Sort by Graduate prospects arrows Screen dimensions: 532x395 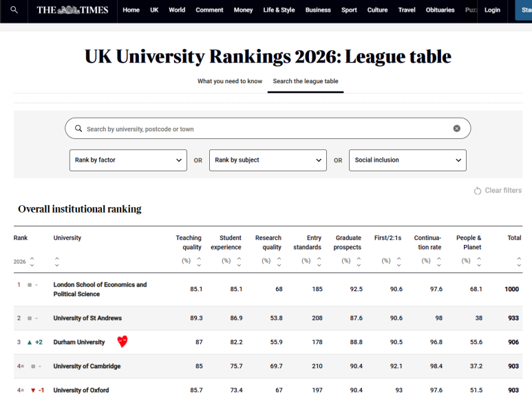point(359,261)
